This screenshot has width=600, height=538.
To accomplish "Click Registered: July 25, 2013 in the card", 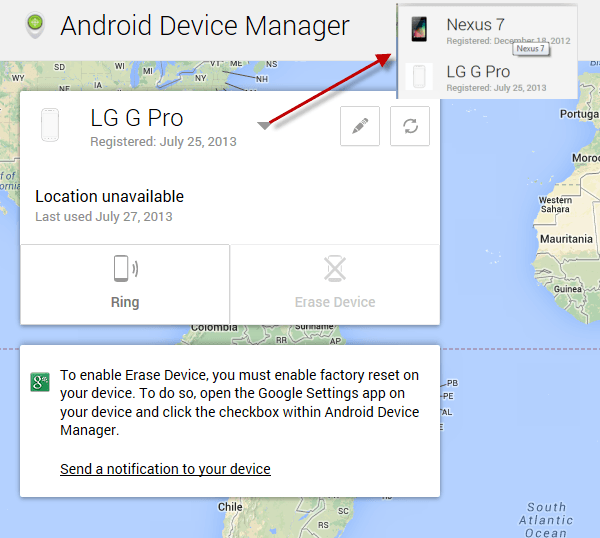I will coord(163,142).
